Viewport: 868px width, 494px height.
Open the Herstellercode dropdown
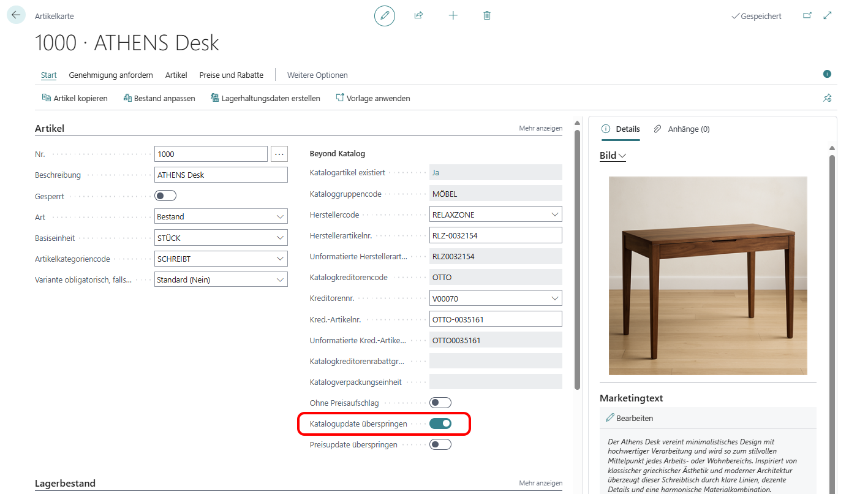(x=555, y=215)
